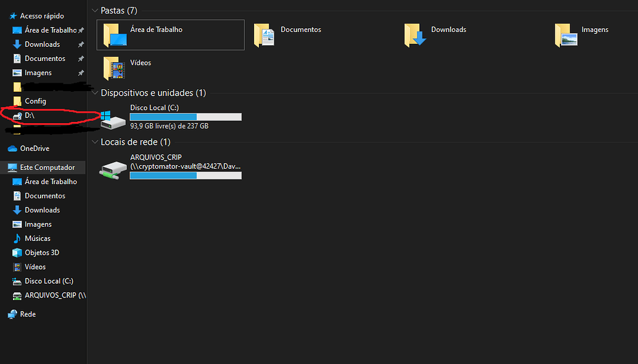638x364 pixels.
Task: Open ARQUIVOS_CRIP network drive in sidebar
Action: pyautogui.click(x=55, y=295)
